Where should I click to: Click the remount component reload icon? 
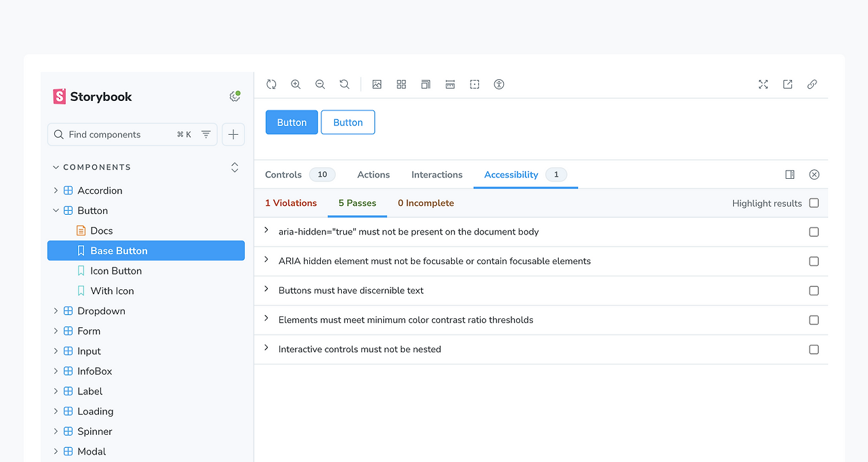[271, 84]
